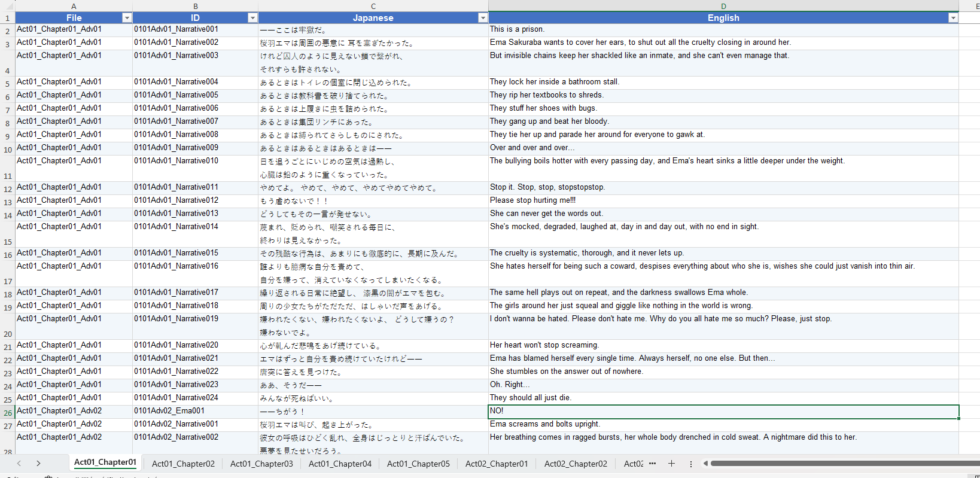The width and height of the screenshot is (980, 478).
Task: Select column D by its header
Action: tap(723, 6)
